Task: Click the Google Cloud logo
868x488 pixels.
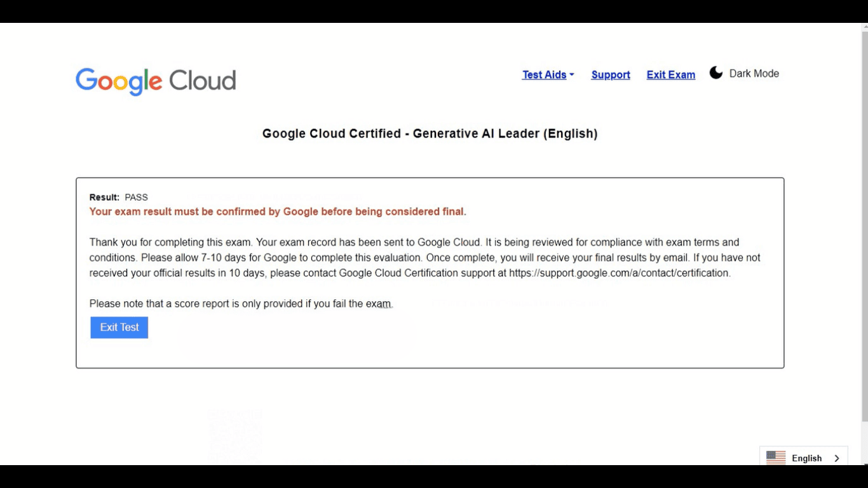Action: tap(156, 81)
